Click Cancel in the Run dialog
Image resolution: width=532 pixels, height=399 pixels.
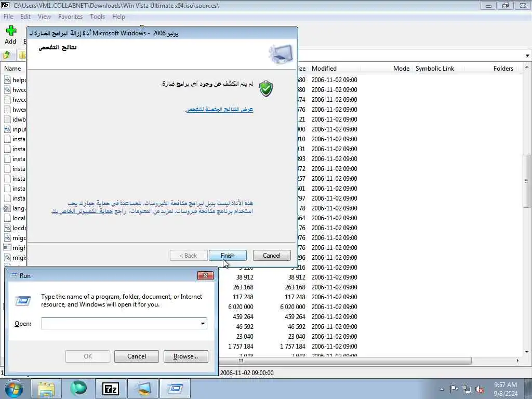137,356
